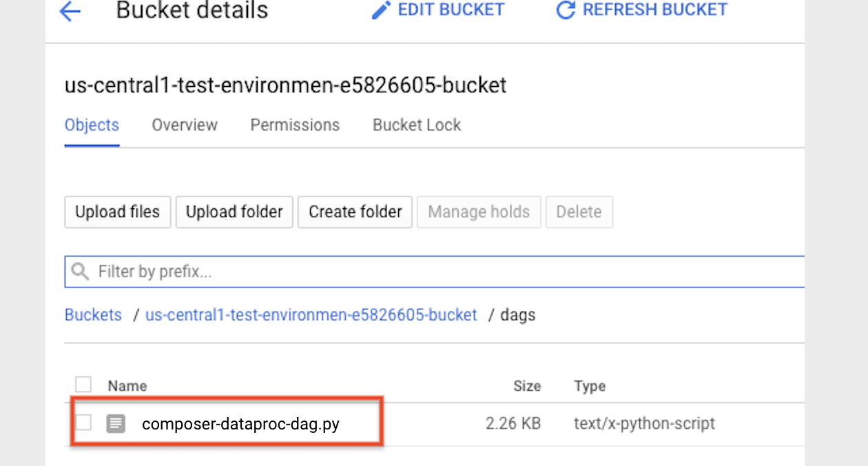Screen dimensions: 868x466
Task: Open the Overview tab
Action: tap(185, 125)
